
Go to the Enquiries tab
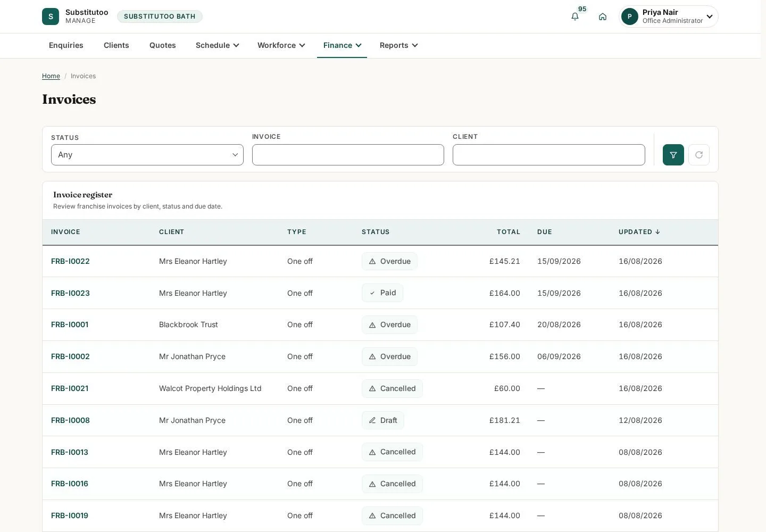coord(66,45)
